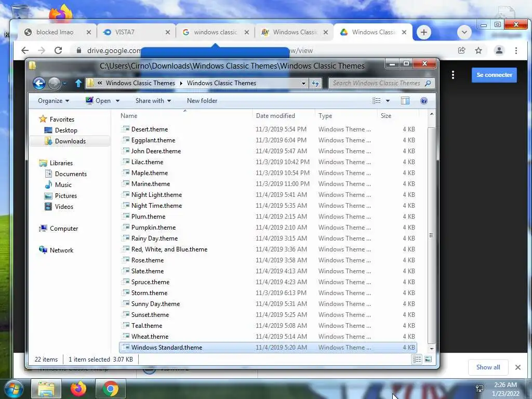Switch to the Google windows classic tab
532x399 pixels.
pos(215,32)
